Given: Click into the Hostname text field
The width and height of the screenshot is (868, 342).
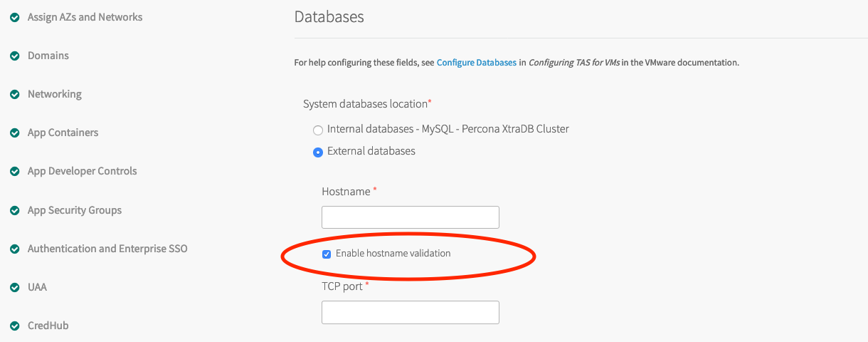Looking at the screenshot, I should [x=410, y=217].
